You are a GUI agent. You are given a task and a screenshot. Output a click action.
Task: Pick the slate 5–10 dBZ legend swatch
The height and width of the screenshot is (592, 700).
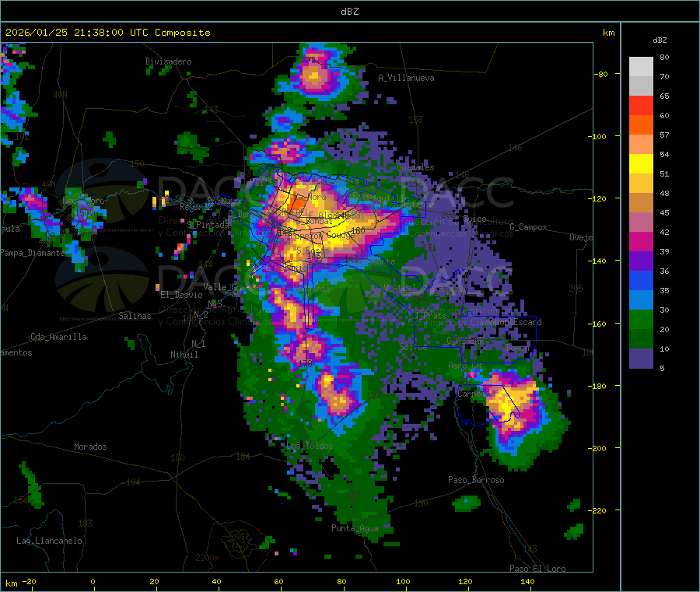(x=641, y=359)
